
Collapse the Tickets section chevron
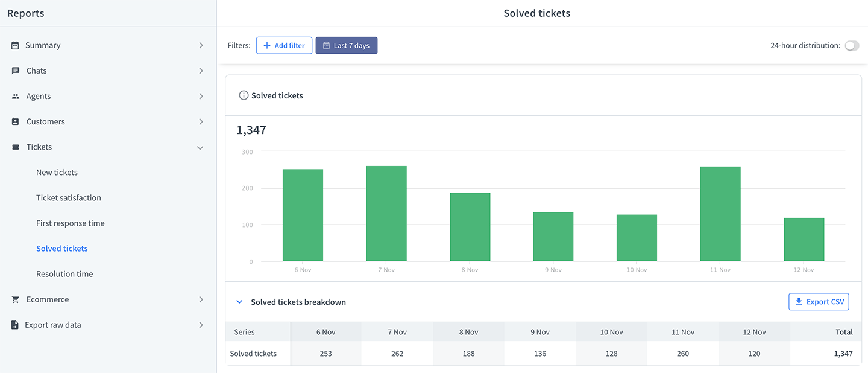point(200,148)
